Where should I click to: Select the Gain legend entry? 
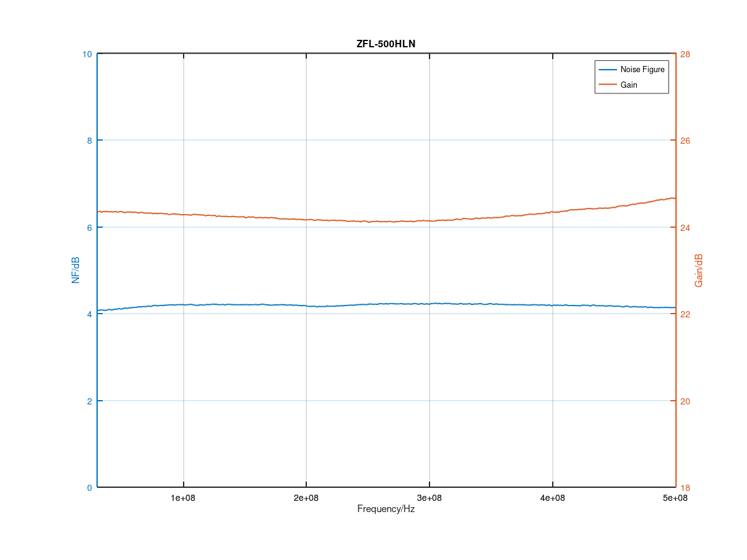[x=618, y=85]
